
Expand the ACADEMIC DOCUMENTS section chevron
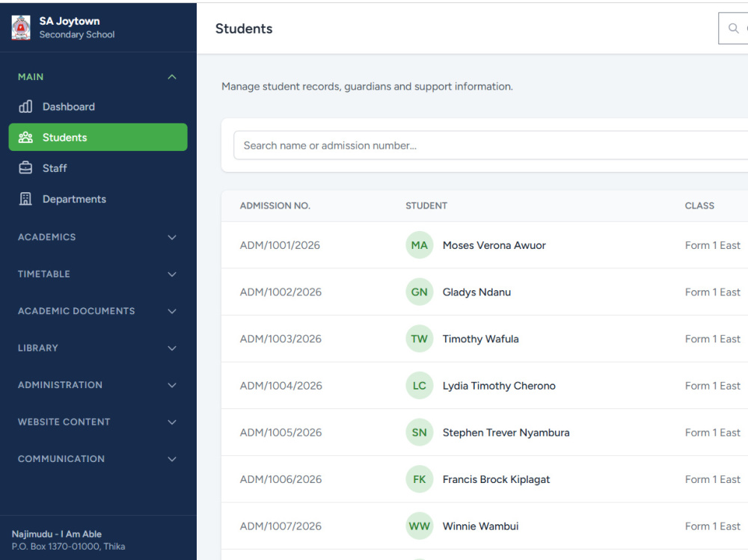(x=172, y=311)
